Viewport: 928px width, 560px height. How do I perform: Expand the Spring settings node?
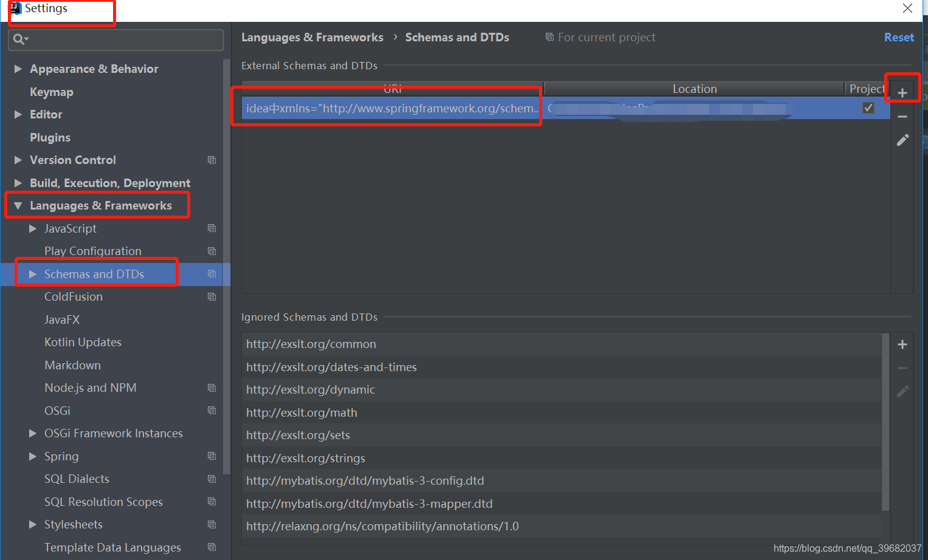33,456
